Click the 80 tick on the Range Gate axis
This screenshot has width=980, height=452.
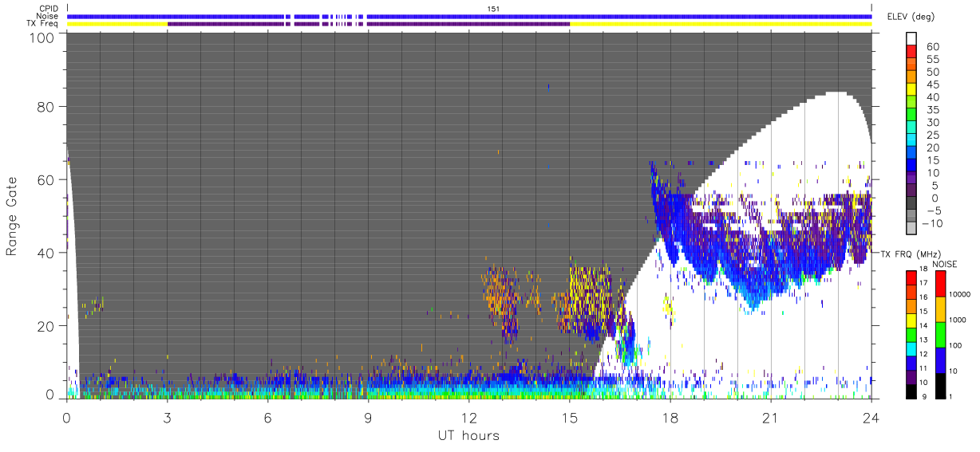point(47,106)
